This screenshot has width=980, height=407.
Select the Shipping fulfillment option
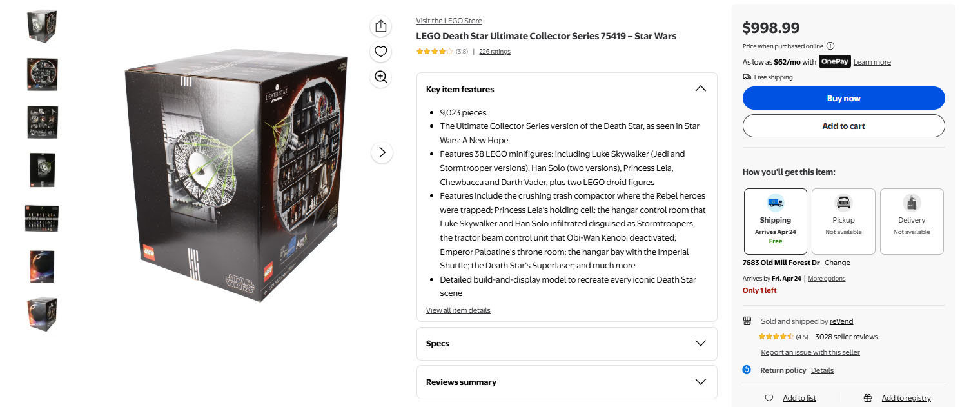775,221
